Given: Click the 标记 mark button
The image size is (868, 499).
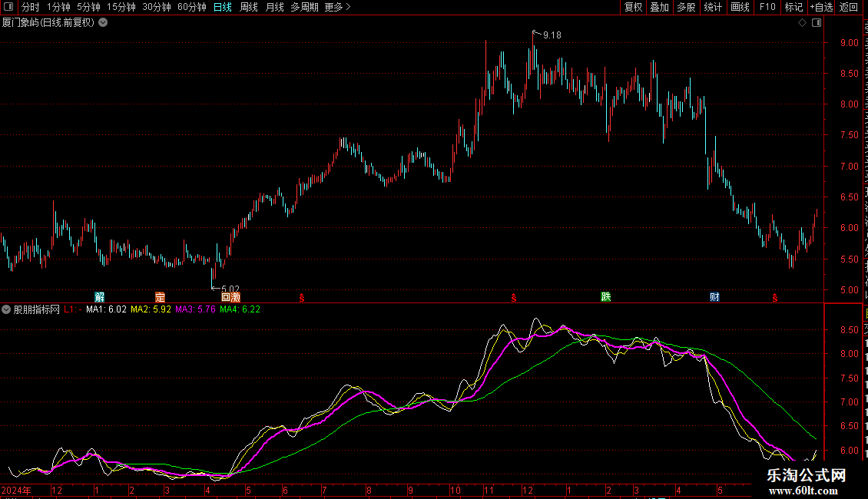Looking at the screenshot, I should click(793, 7).
